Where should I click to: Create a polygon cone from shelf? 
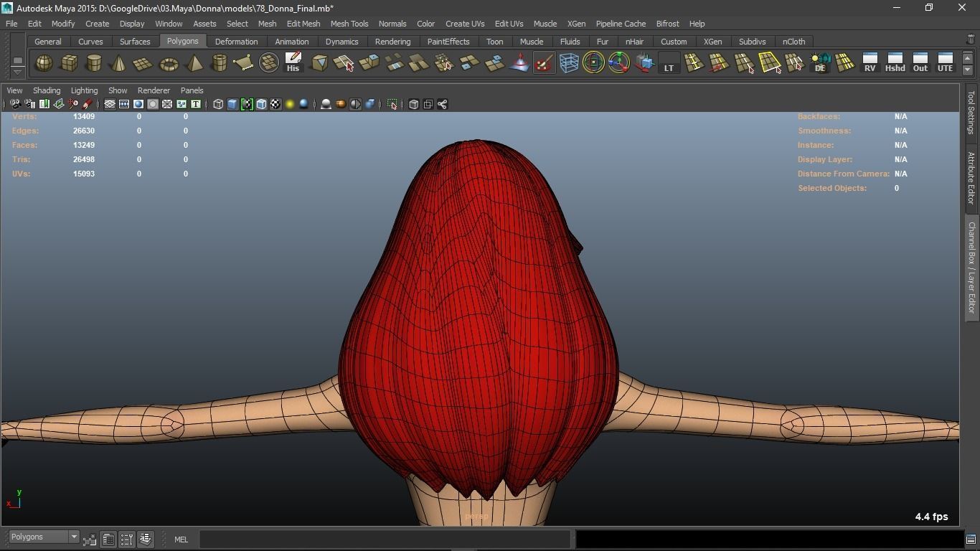tap(118, 63)
